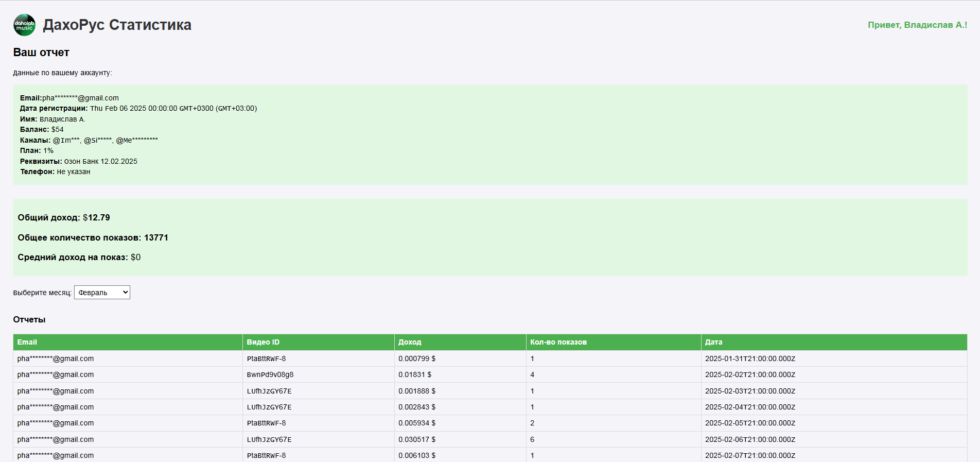Click date 2025-02-02T21:00:00.000Z
The width and height of the screenshot is (980, 462).
750,374
